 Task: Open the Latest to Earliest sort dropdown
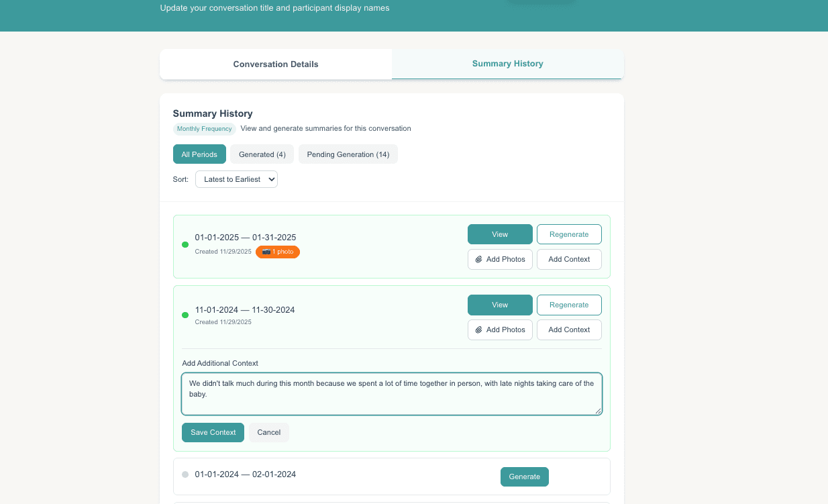[x=236, y=179]
